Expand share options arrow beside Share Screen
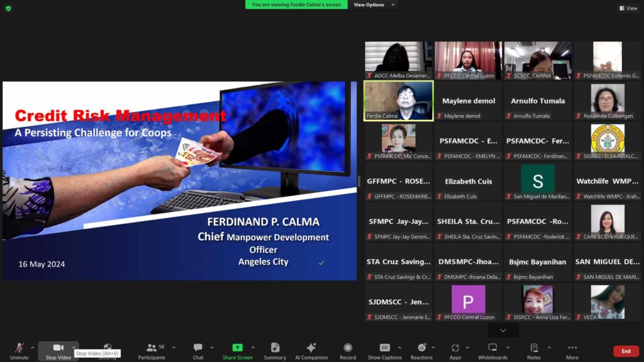This screenshot has width=644, height=362. click(253, 348)
